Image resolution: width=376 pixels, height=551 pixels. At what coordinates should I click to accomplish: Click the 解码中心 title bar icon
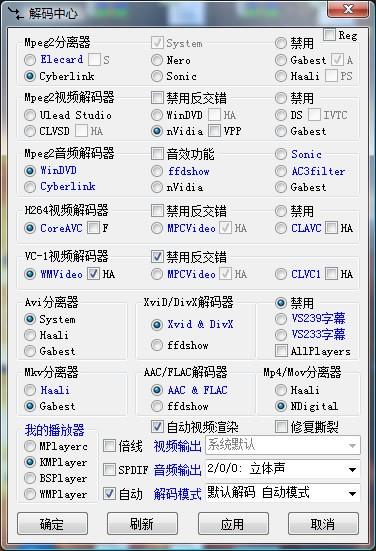[16, 13]
